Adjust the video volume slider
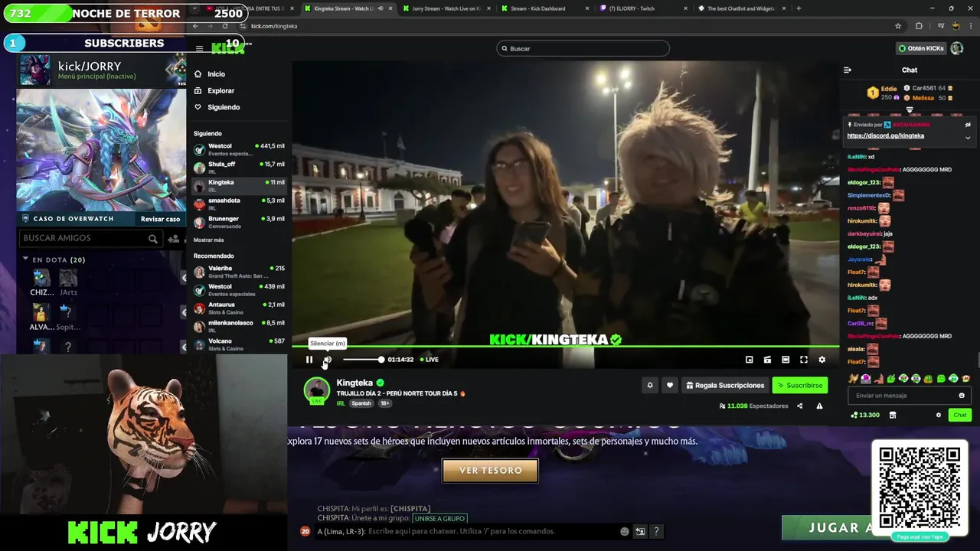 (x=363, y=360)
